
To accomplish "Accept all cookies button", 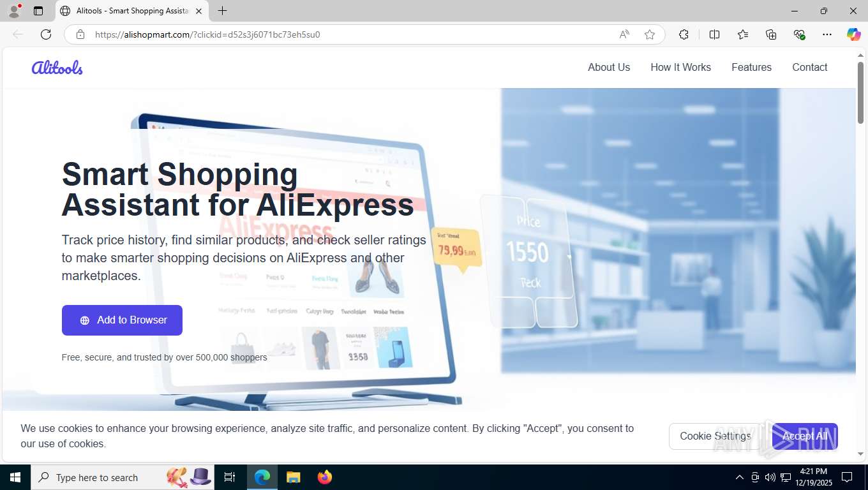I will 805,436.
